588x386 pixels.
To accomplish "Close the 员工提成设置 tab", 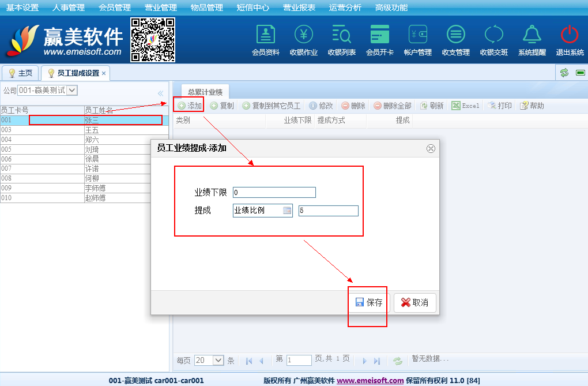I will [x=104, y=73].
